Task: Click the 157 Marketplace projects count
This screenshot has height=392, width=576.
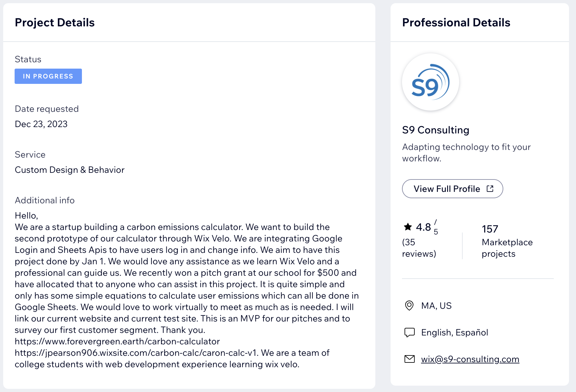Action: point(490,229)
